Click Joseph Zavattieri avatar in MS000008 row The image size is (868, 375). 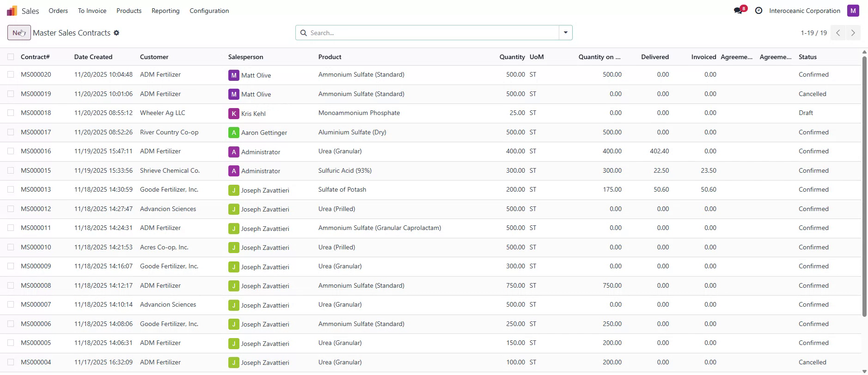pyautogui.click(x=233, y=286)
